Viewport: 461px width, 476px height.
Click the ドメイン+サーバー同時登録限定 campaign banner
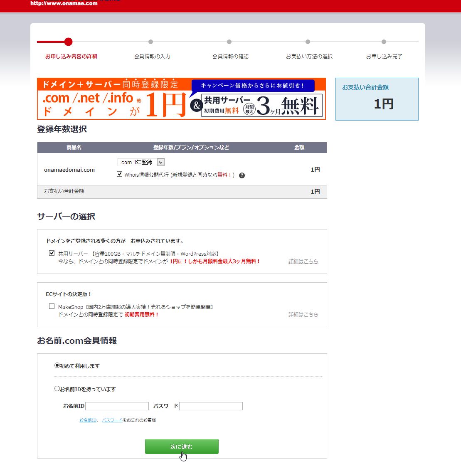(x=182, y=99)
